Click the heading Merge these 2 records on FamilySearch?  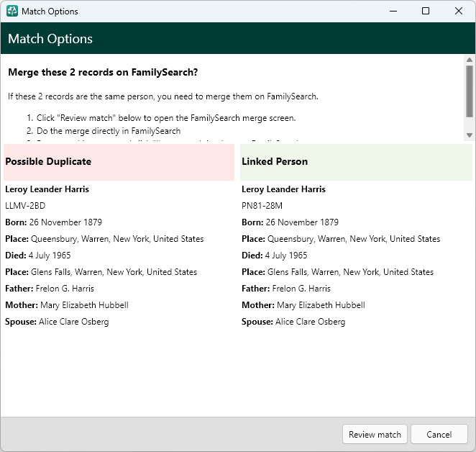tap(103, 73)
